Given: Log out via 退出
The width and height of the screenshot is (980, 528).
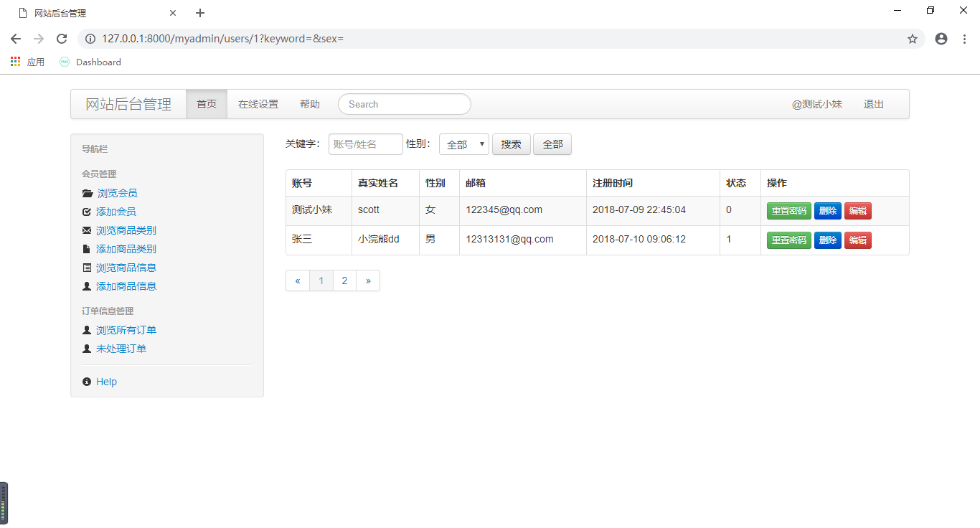Looking at the screenshot, I should [874, 104].
